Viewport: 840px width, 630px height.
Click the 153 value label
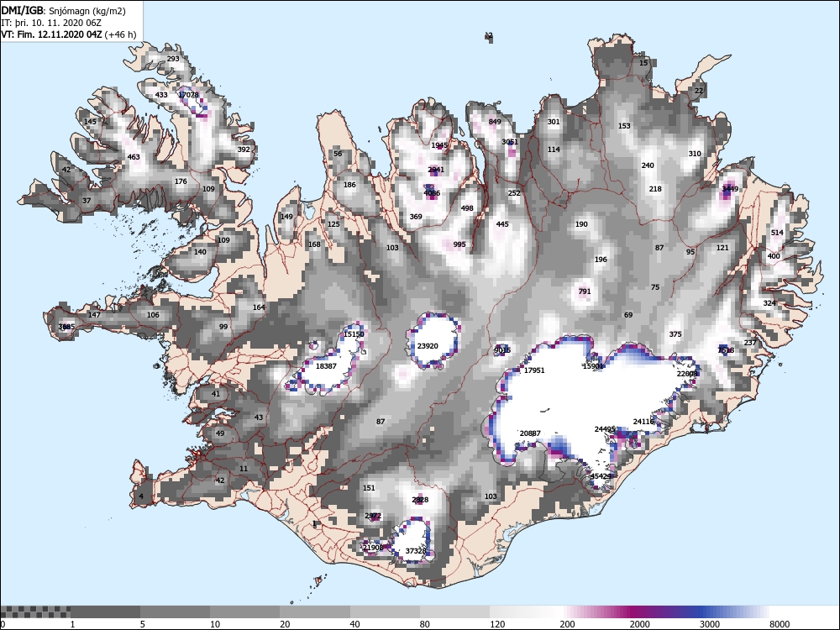point(624,126)
